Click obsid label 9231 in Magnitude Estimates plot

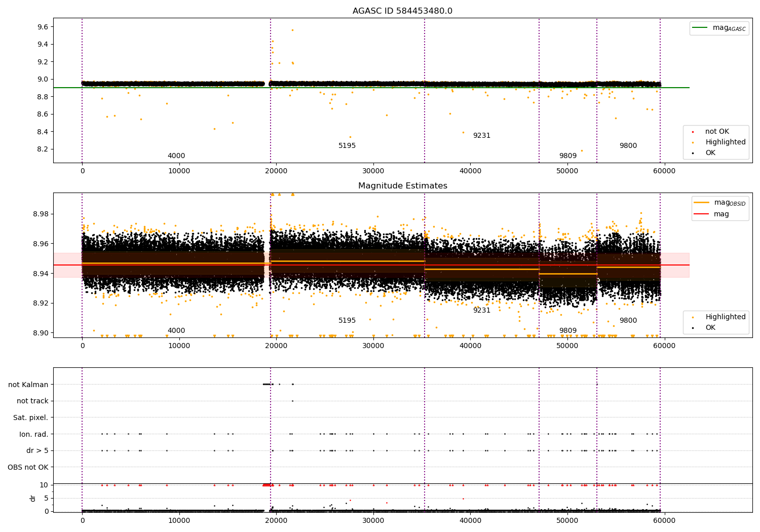click(x=482, y=311)
